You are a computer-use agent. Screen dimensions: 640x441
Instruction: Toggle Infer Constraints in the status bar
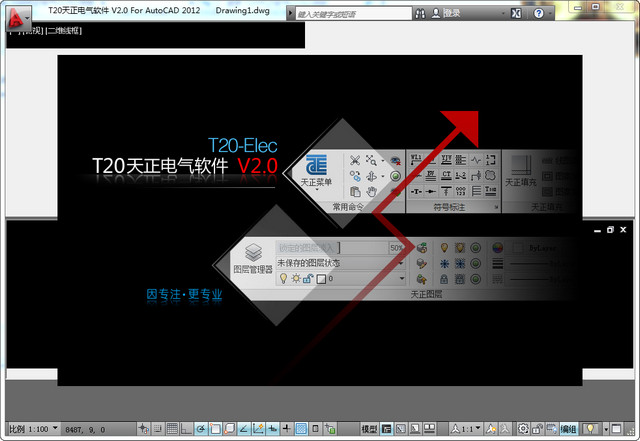(x=143, y=428)
